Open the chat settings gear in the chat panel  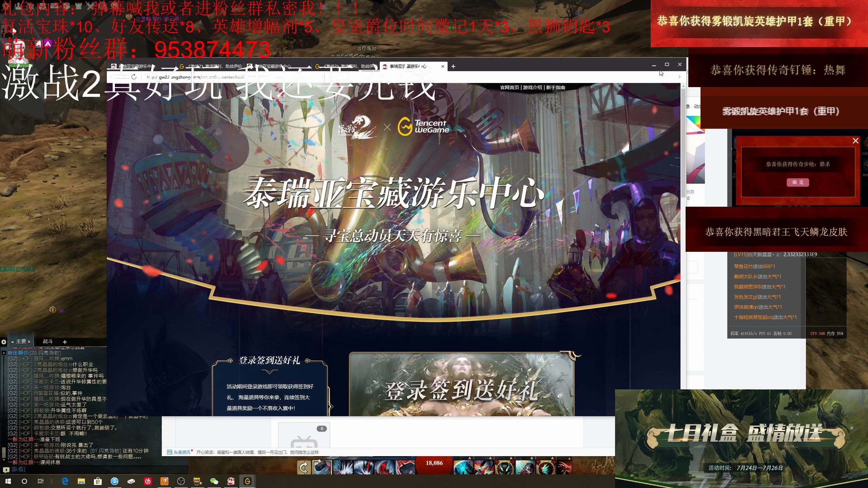pos(4,342)
